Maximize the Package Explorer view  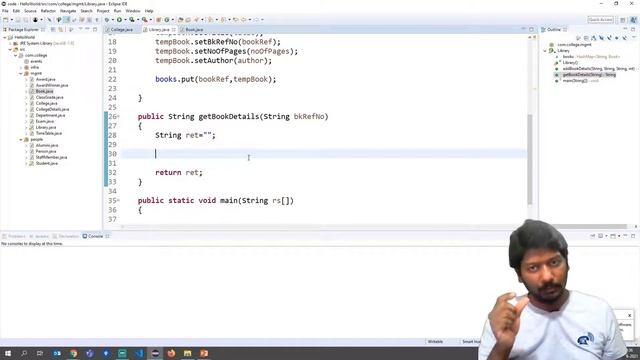coord(95,29)
